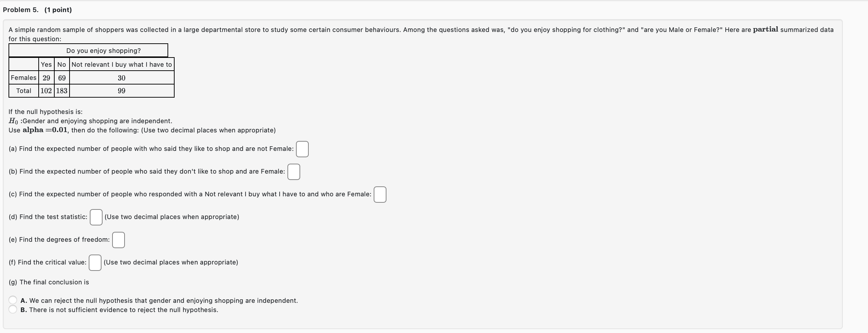
Task: Click the answer box for part (c)
Action: click(379, 195)
